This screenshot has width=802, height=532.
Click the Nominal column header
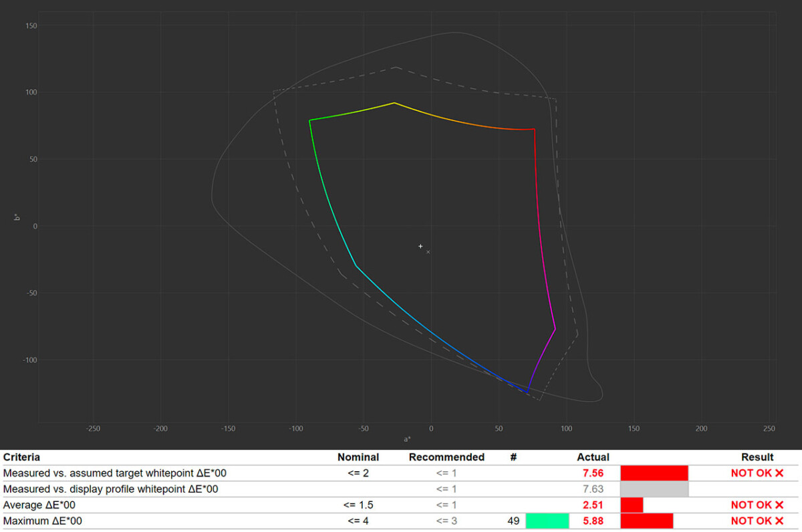[x=358, y=457]
